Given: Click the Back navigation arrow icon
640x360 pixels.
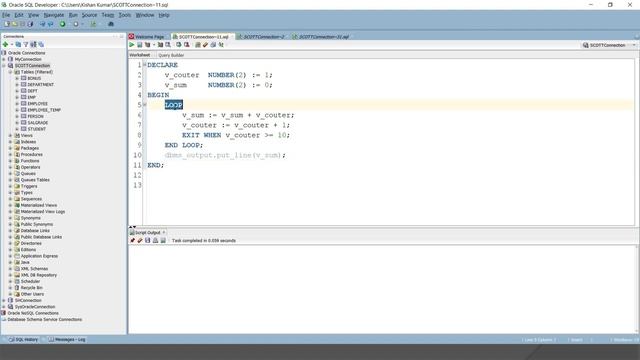Looking at the screenshot, I should coord(42,24).
